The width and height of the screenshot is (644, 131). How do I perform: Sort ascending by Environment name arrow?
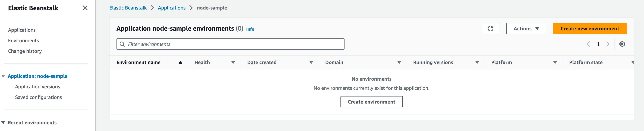click(x=180, y=63)
